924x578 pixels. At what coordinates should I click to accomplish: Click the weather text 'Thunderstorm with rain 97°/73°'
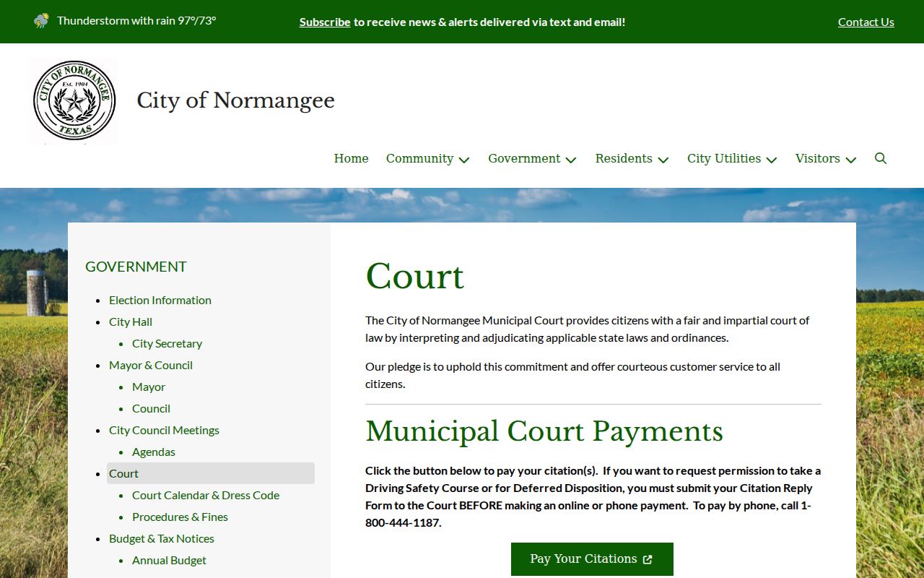point(136,20)
